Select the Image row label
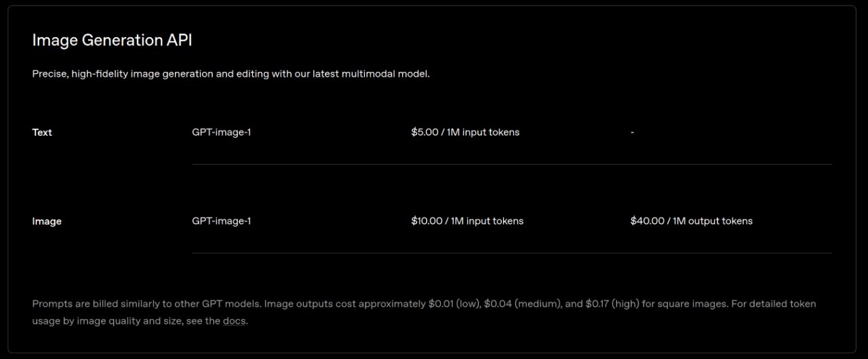This screenshot has height=359, width=868. 47,221
